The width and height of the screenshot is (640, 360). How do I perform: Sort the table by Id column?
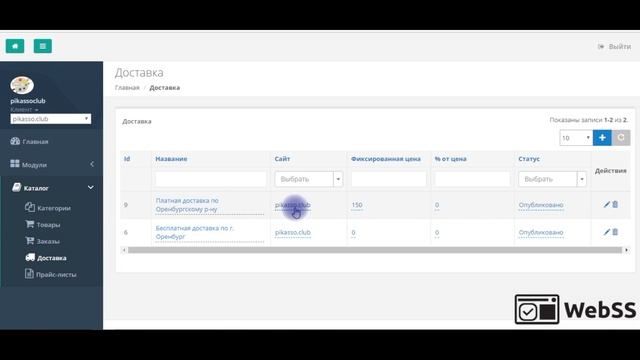127,159
